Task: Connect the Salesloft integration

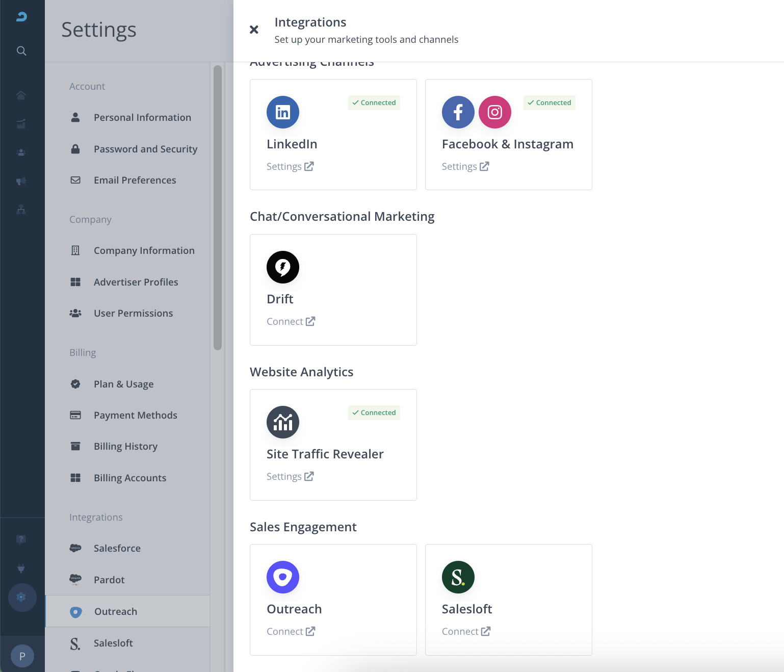Action: [466, 632]
